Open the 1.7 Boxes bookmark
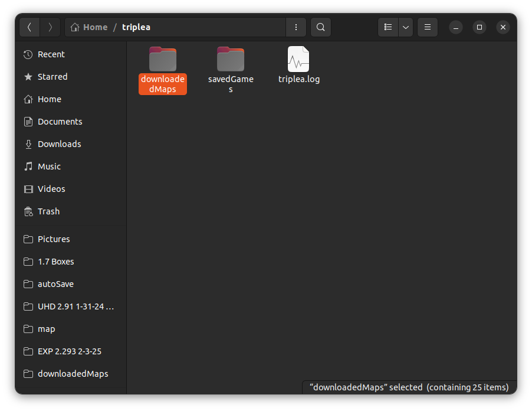Image resolution: width=532 pixels, height=411 pixels. pyautogui.click(x=71, y=262)
